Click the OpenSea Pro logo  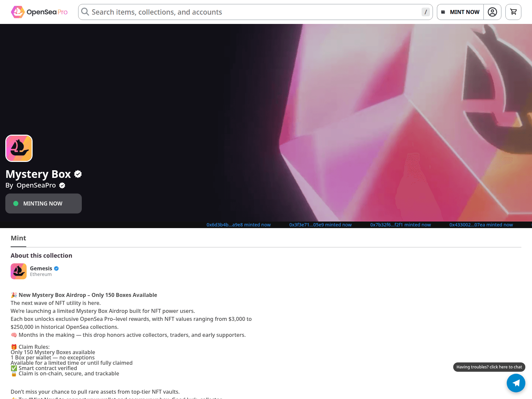click(39, 12)
